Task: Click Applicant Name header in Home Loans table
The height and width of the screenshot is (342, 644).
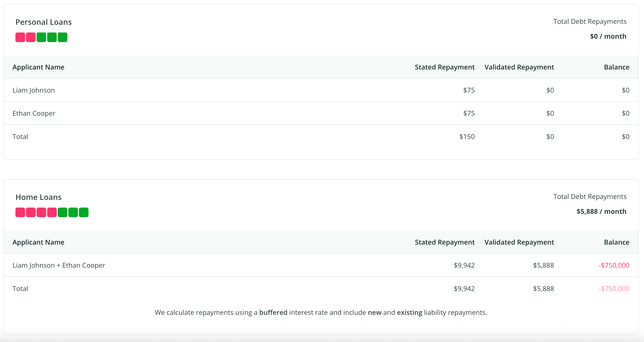Action: click(x=38, y=242)
